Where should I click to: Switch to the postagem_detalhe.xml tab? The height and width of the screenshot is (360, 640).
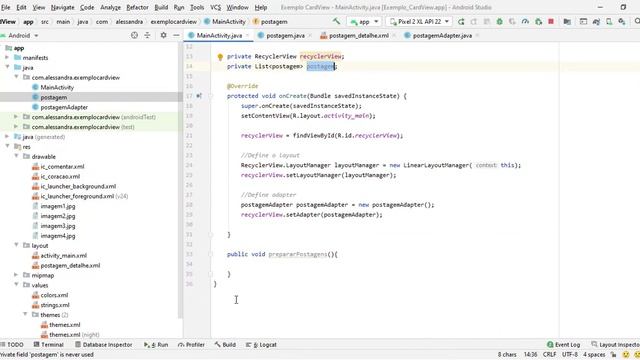click(358, 36)
